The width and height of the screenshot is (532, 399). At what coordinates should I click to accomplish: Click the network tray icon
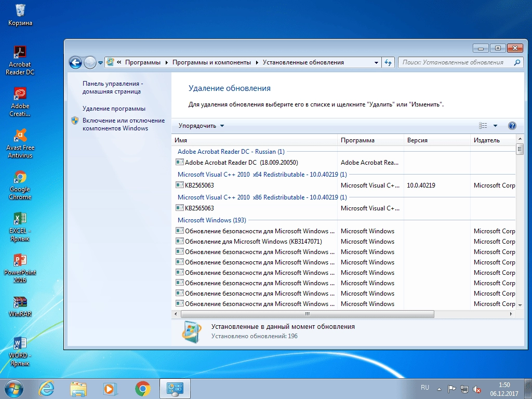(x=464, y=389)
